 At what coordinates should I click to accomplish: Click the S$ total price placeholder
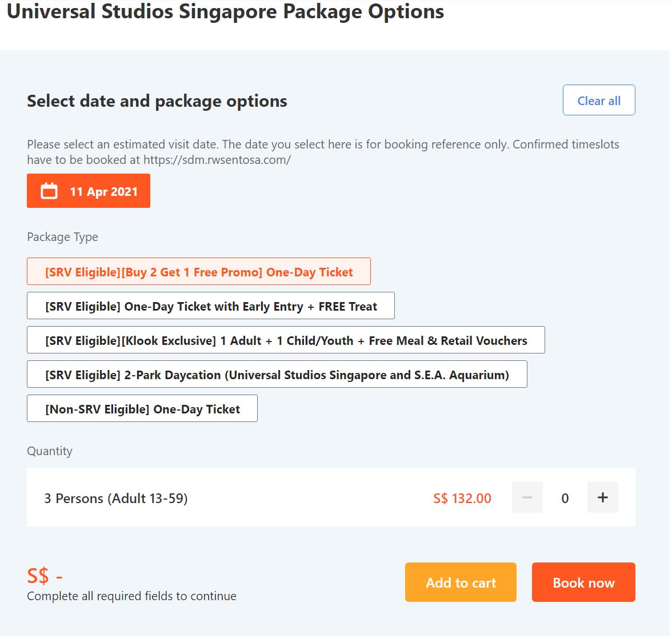click(45, 577)
